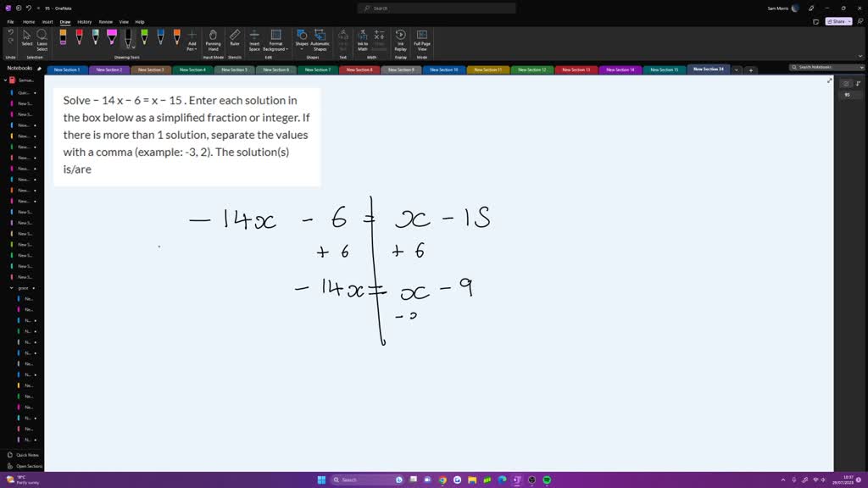868x488 pixels.
Task: Open the Format Background dropdown
Action: pyautogui.click(x=275, y=38)
